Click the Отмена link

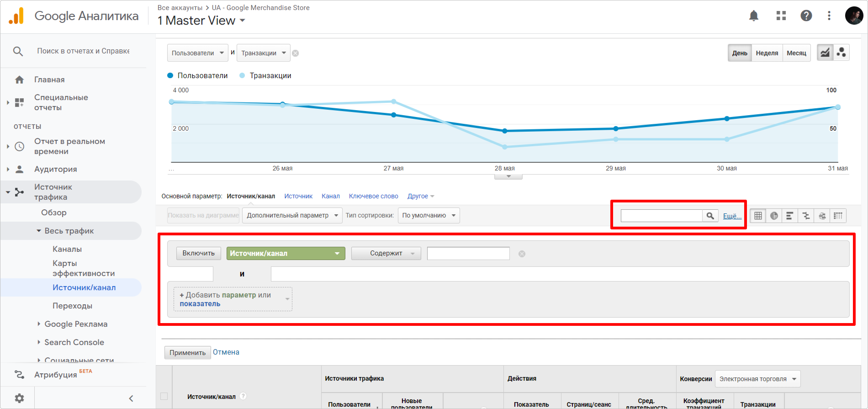coord(226,352)
